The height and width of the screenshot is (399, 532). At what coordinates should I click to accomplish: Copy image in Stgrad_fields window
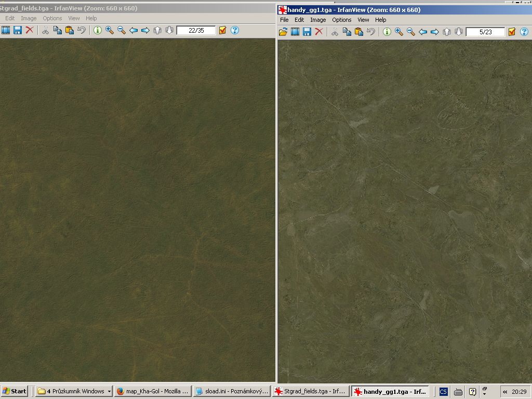57,30
